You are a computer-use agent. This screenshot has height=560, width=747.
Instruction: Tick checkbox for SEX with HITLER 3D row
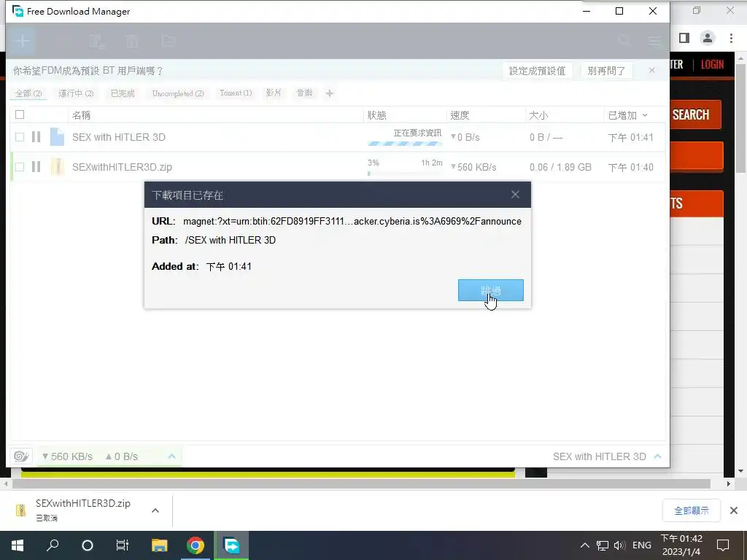(x=20, y=137)
